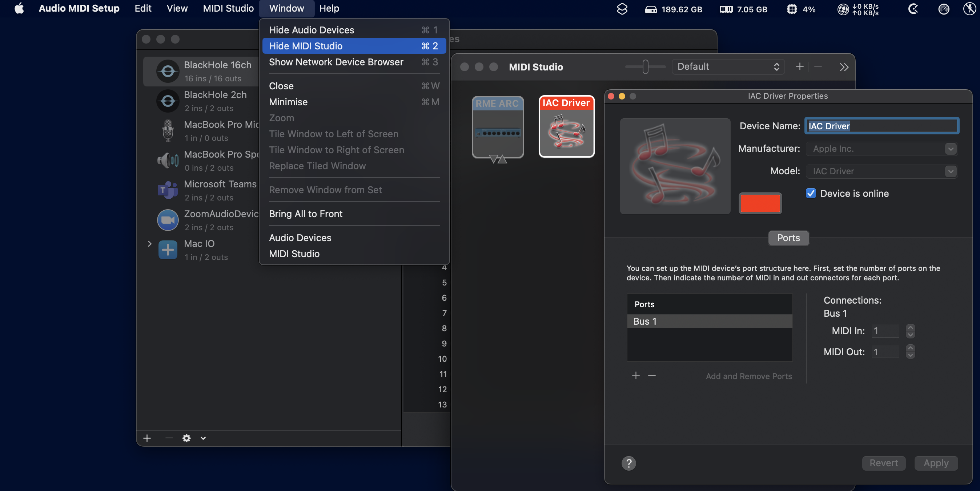Click the Microsoft Teams audio device icon
The image size is (980, 491).
click(x=168, y=190)
